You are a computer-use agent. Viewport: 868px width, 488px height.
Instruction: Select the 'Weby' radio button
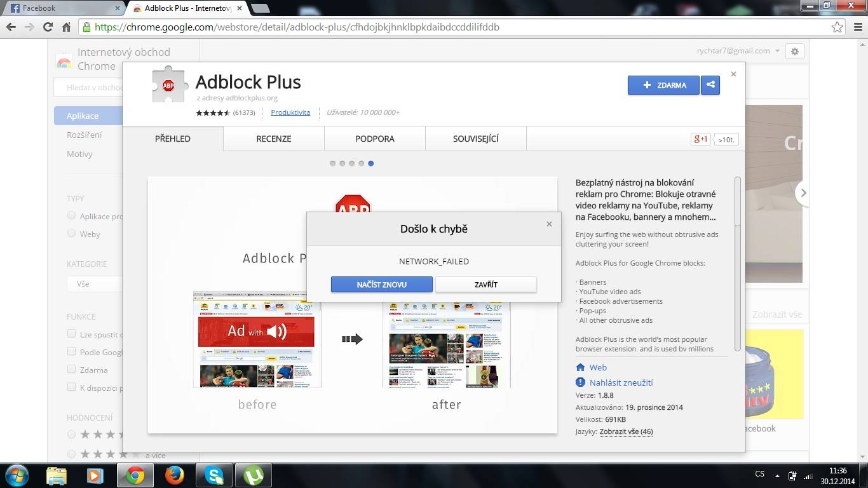(71, 233)
